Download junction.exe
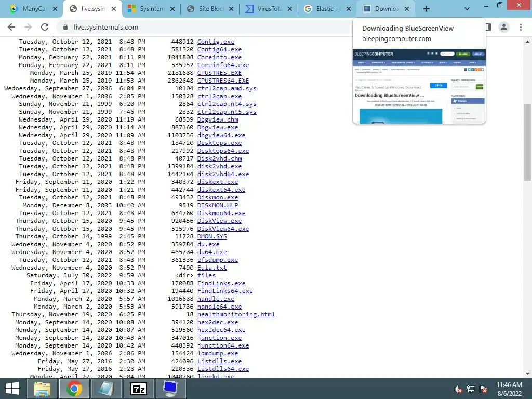The width and height of the screenshot is (532, 399). point(220,338)
